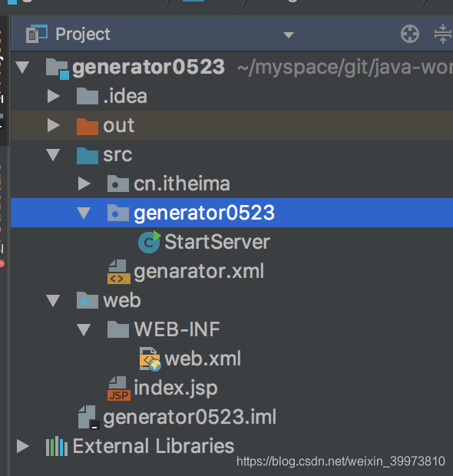Select the StartServer class name

(x=217, y=242)
